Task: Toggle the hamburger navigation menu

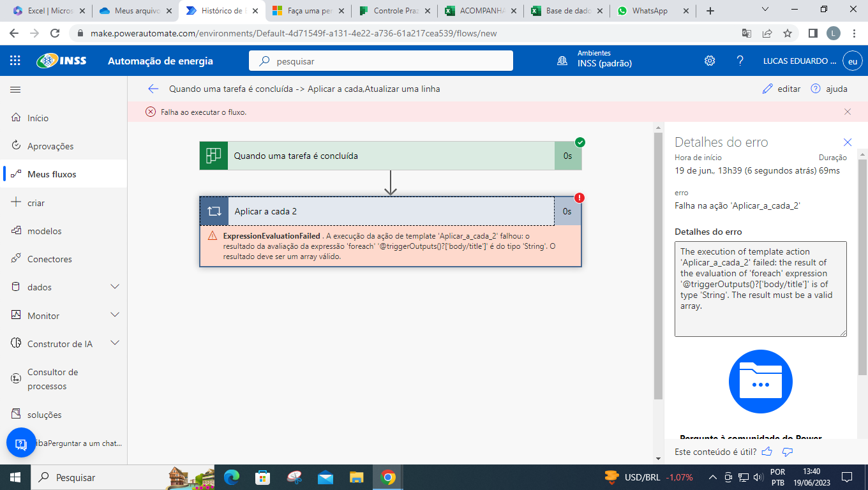Action: click(x=15, y=89)
